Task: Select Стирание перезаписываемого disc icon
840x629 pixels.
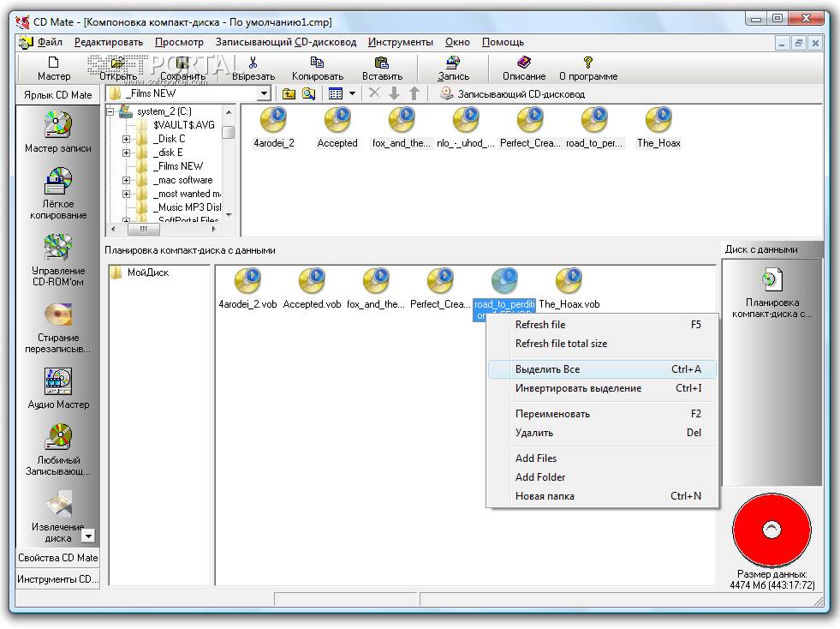Action: pyautogui.click(x=58, y=314)
